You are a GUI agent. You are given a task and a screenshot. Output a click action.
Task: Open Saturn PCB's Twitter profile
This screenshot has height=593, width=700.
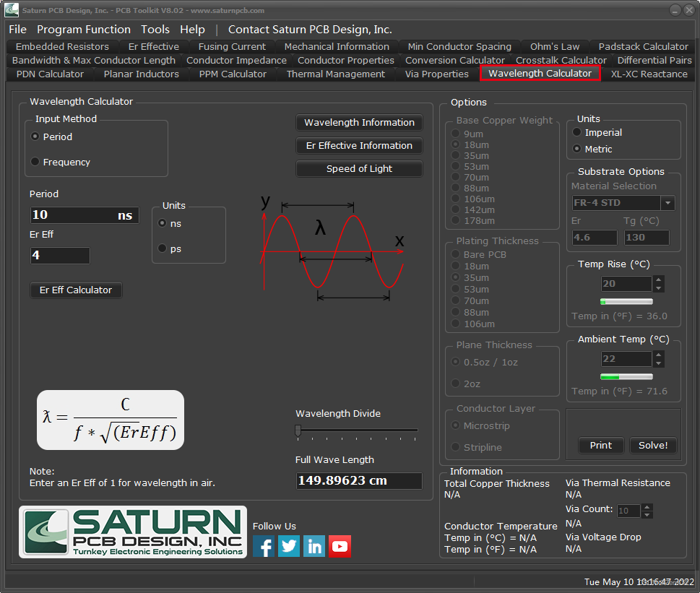point(288,547)
